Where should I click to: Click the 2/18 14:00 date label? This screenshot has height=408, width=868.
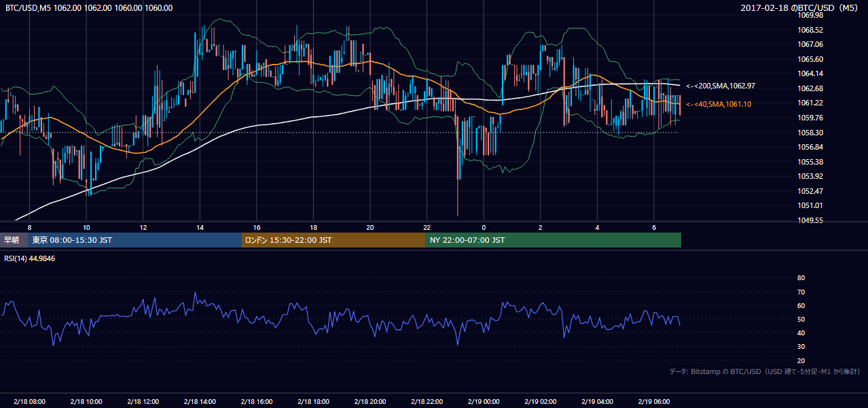[200, 401]
